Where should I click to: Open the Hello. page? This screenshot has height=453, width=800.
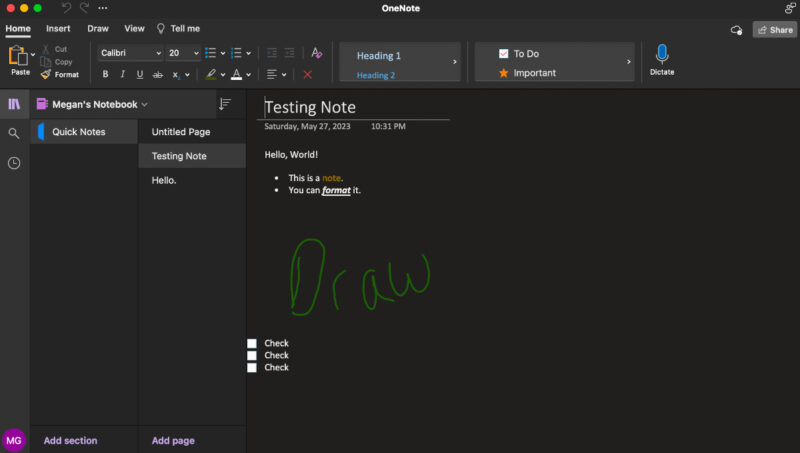(192, 180)
